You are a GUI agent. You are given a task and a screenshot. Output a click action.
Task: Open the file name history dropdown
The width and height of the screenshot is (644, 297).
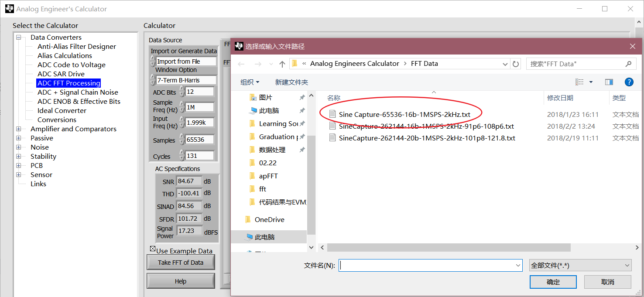(518, 265)
